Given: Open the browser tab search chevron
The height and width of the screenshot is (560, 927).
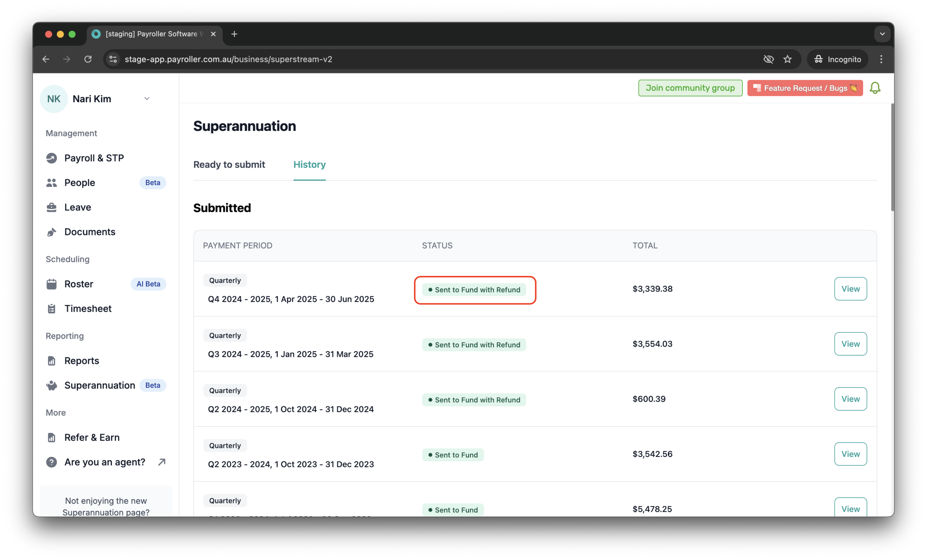Looking at the screenshot, I should [882, 34].
